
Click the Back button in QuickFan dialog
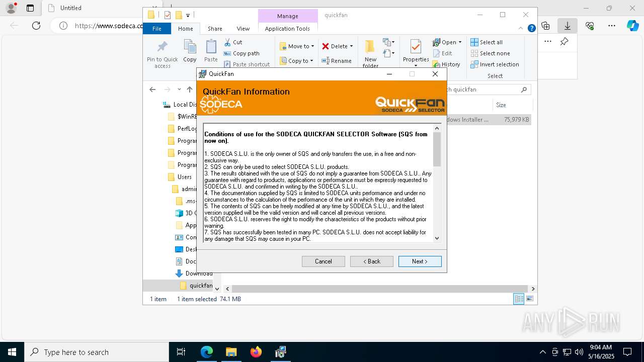point(371,261)
